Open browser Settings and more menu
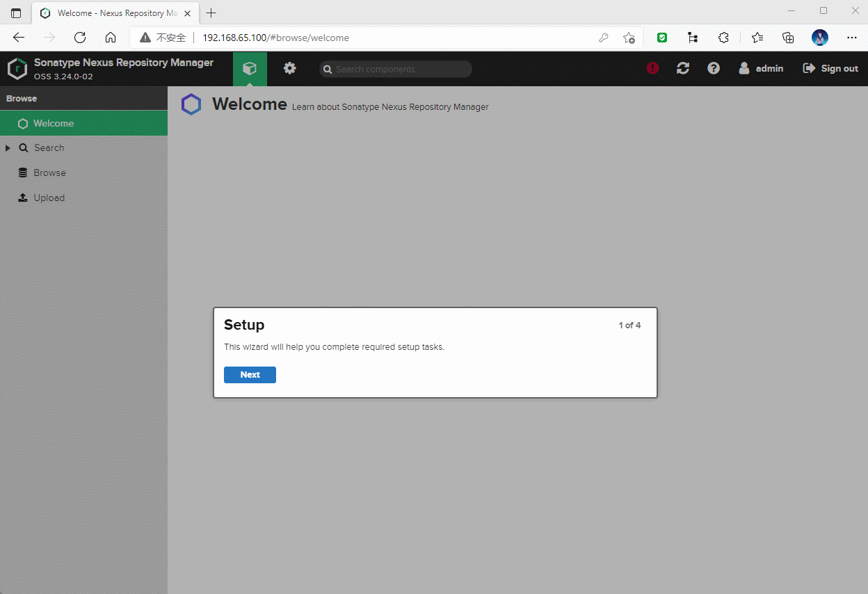Screen dimensions: 868x594 tap(852, 38)
